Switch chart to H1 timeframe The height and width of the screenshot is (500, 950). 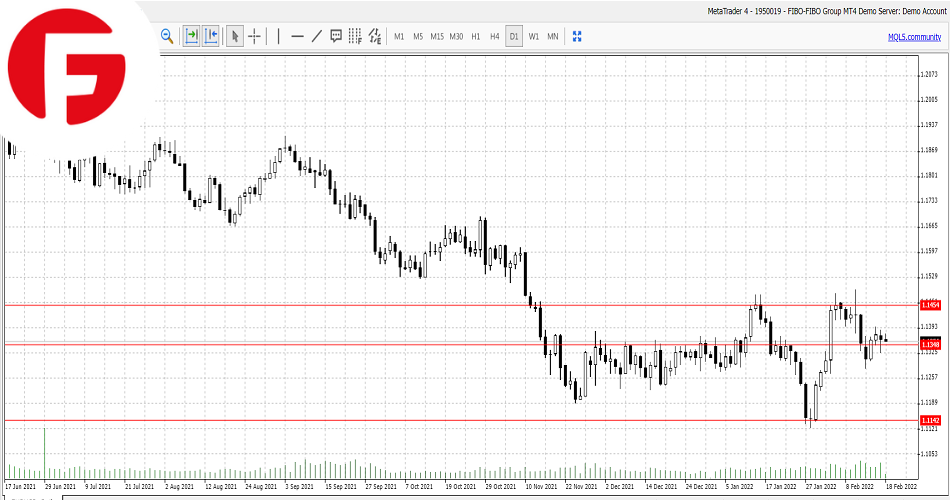pos(475,37)
